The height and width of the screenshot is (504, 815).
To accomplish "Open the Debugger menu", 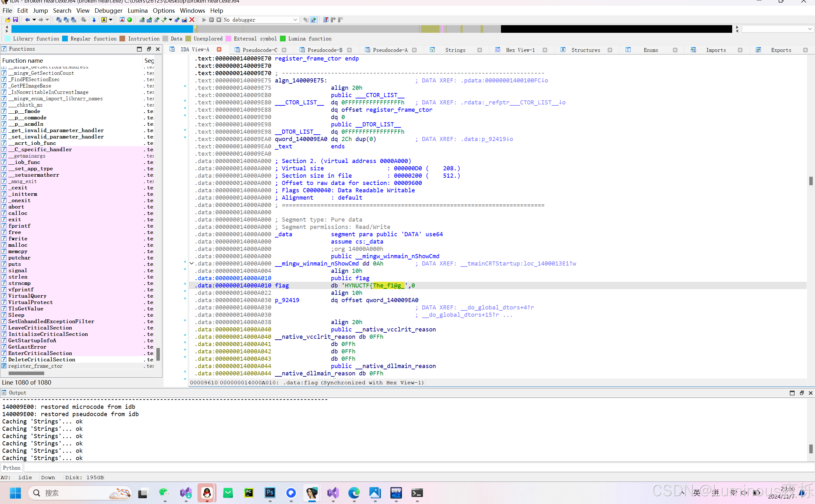I will pyautogui.click(x=108, y=10).
